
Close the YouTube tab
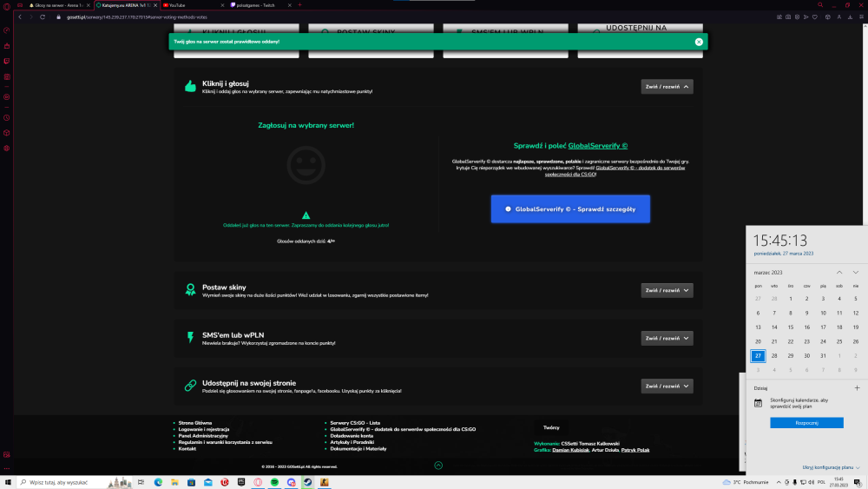point(222,5)
